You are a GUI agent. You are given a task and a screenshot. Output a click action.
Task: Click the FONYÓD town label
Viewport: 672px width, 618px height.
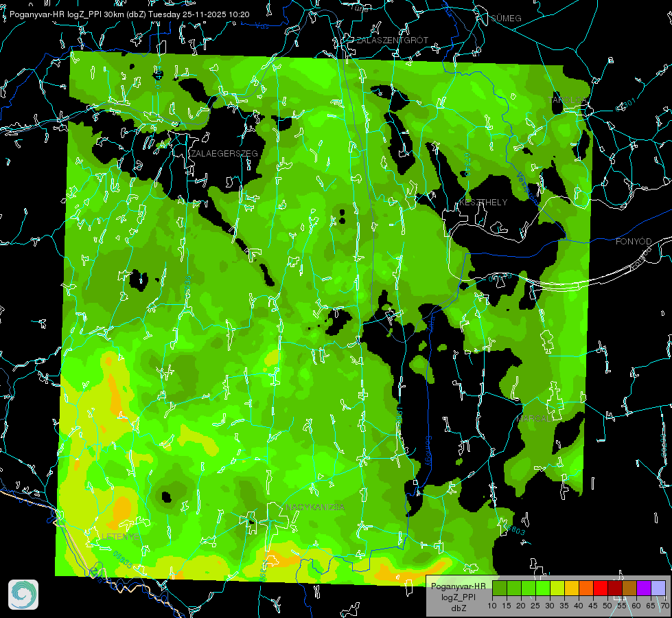(634, 242)
